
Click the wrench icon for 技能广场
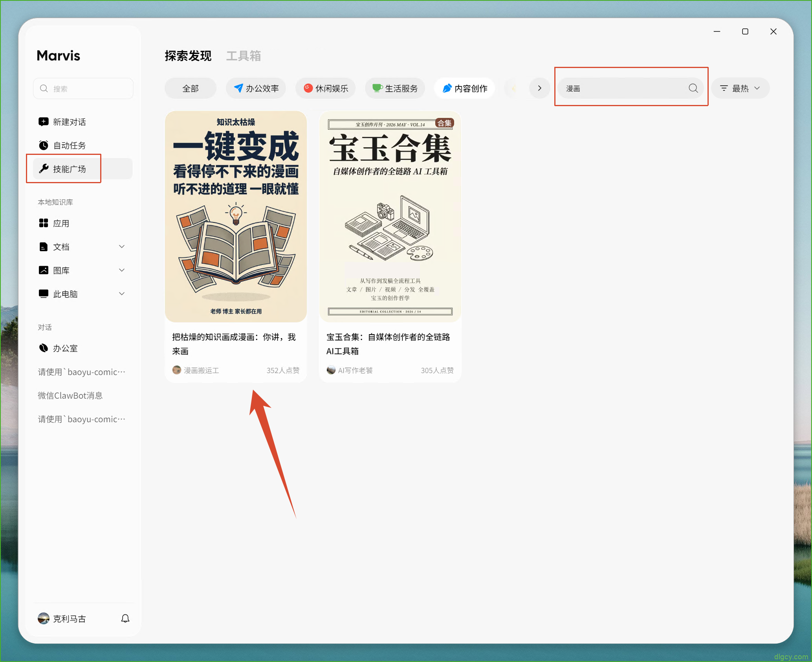[x=44, y=169]
